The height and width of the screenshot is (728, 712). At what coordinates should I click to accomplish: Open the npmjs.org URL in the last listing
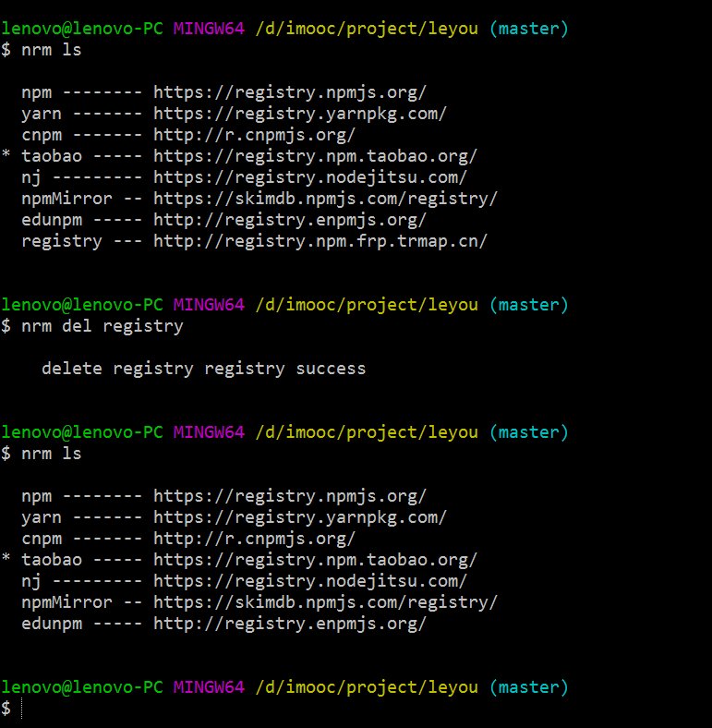(289, 496)
